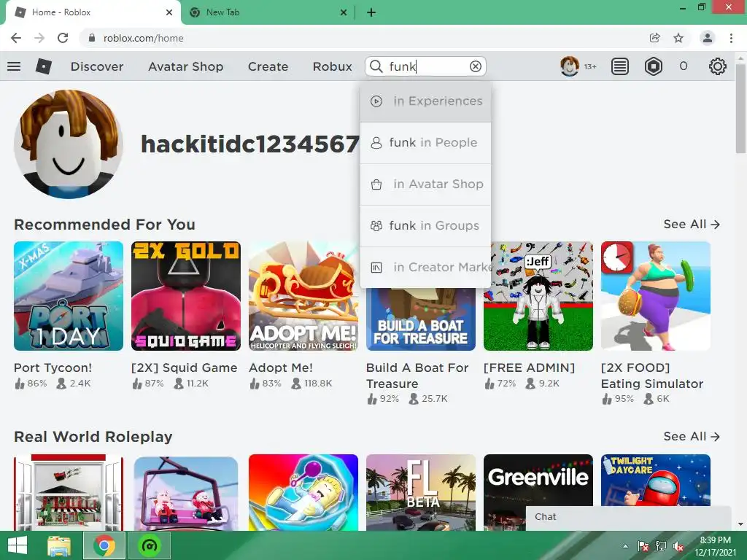Screen dimensions: 747x560
Task: Open the Discover page
Action: coord(97,66)
